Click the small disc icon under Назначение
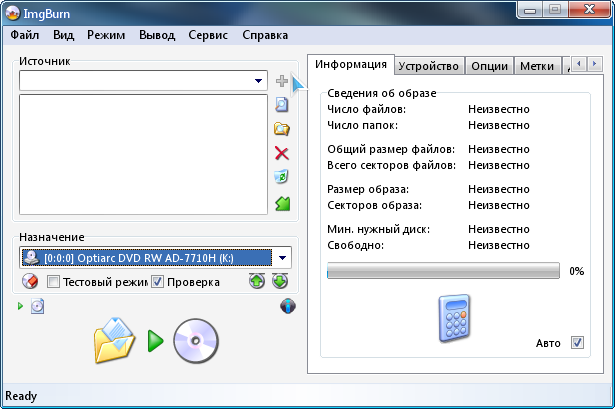The width and height of the screenshot is (615, 409). (38, 306)
